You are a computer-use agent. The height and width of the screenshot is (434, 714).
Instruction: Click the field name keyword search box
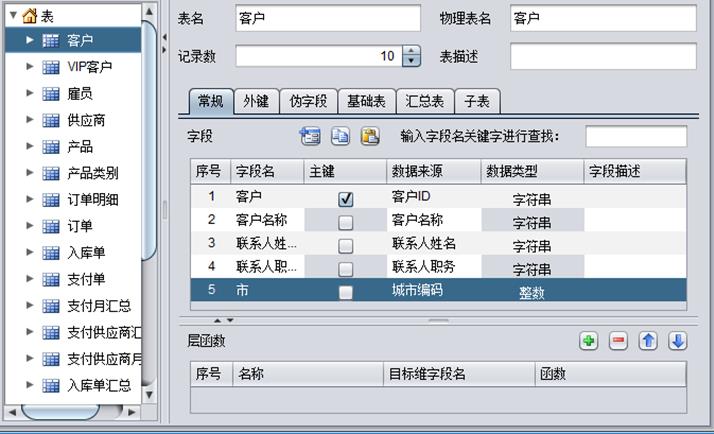(x=635, y=136)
